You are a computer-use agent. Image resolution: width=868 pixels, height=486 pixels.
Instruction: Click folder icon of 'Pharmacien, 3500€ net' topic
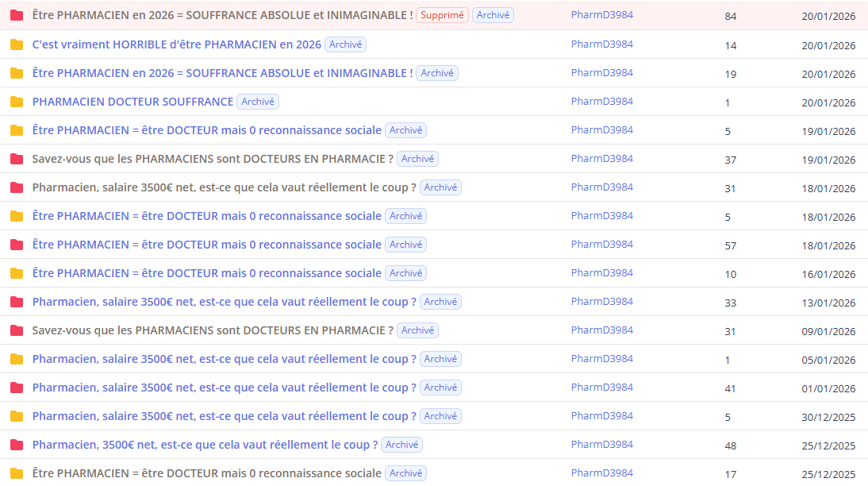coord(17,445)
